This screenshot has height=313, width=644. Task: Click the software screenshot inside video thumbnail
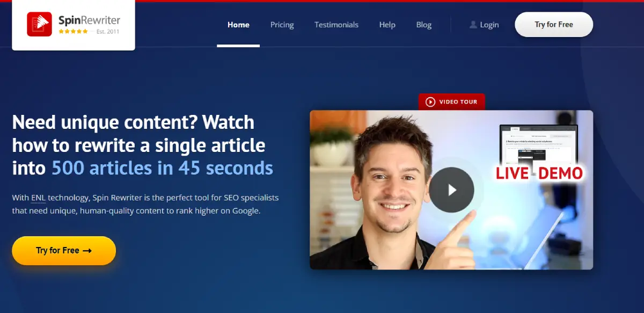538,144
